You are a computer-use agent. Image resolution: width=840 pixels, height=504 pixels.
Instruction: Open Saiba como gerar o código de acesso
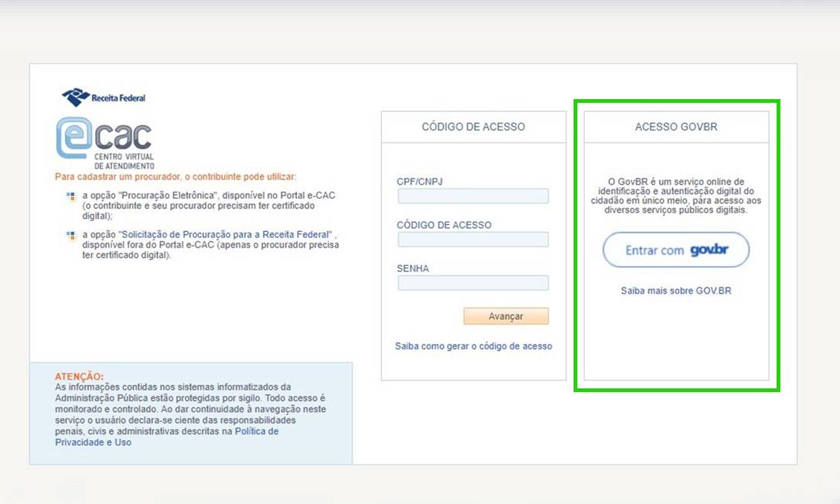coord(473,346)
